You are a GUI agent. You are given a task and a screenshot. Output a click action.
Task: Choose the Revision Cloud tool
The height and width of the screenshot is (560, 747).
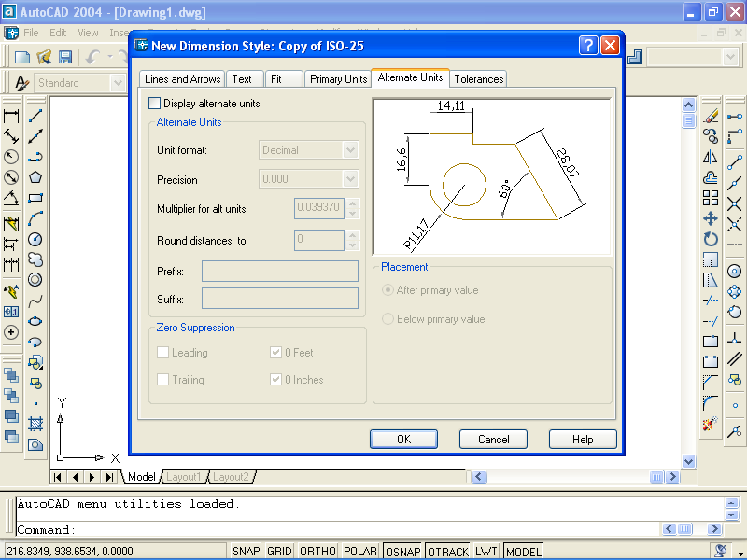tap(35, 259)
